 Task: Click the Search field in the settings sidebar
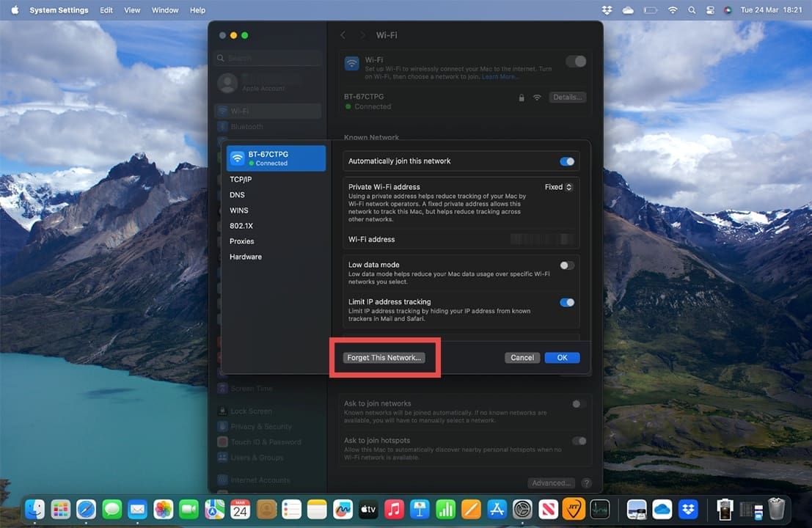[x=268, y=58]
